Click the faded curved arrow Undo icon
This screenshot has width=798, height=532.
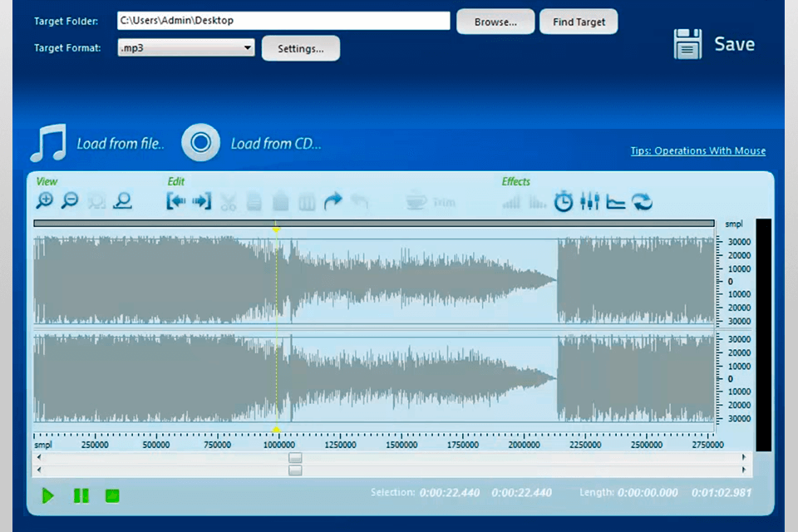pyautogui.click(x=360, y=202)
